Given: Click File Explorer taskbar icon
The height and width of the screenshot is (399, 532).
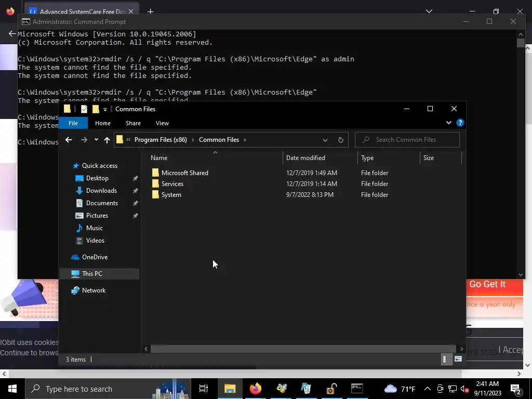Looking at the screenshot, I should point(230,389).
